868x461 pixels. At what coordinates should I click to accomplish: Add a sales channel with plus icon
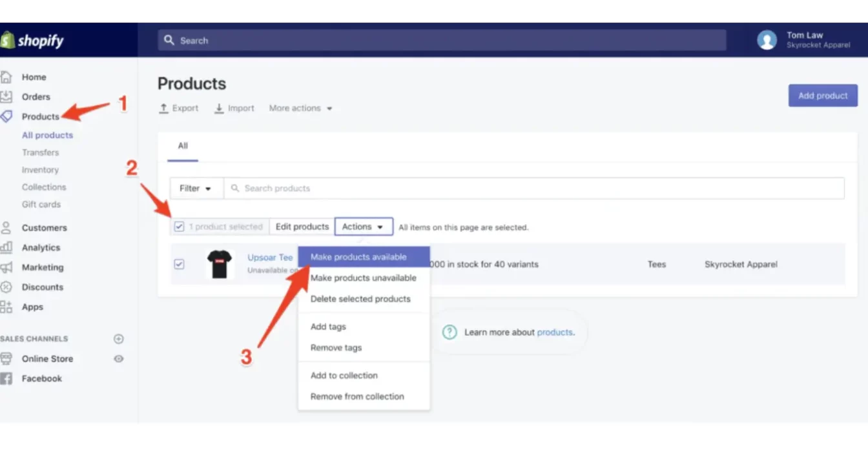click(119, 338)
